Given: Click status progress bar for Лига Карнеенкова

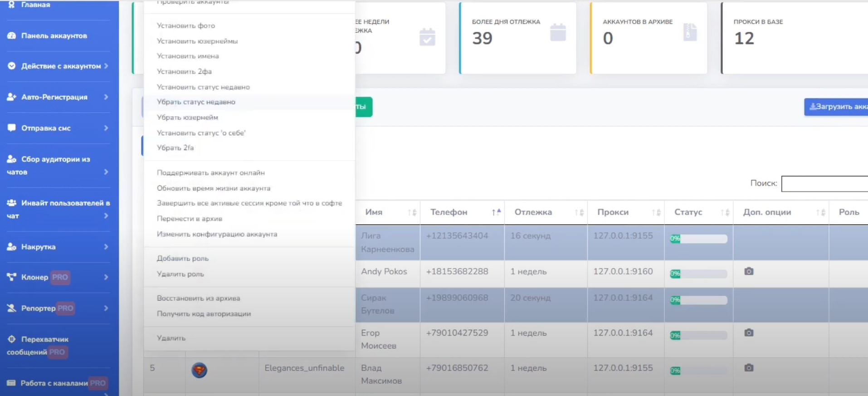Looking at the screenshot, I should (698, 239).
